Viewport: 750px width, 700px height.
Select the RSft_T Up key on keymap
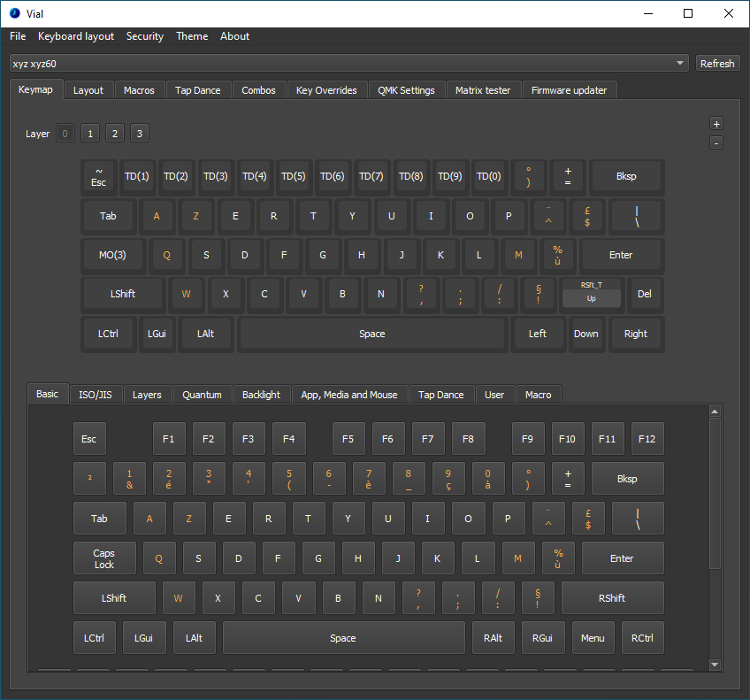coord(592,294)
